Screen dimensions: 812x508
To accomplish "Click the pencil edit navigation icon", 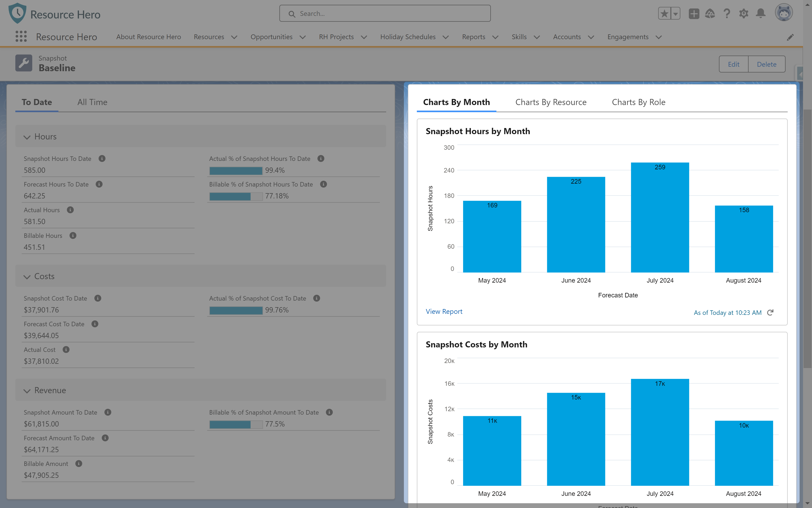I will point(790,37).
